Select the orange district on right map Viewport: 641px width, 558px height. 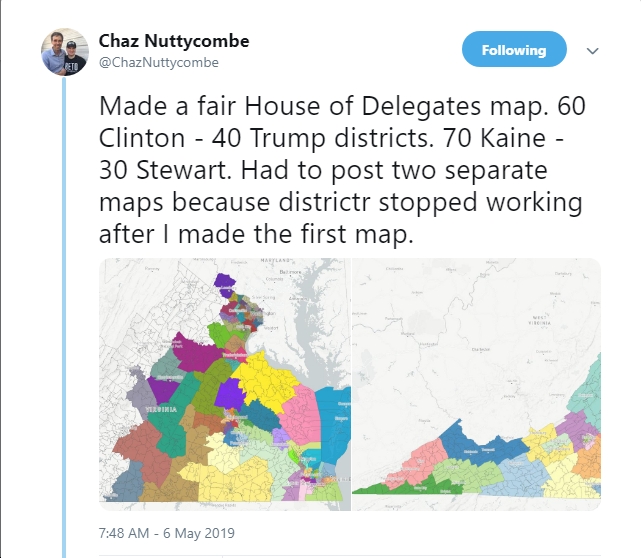589,460
